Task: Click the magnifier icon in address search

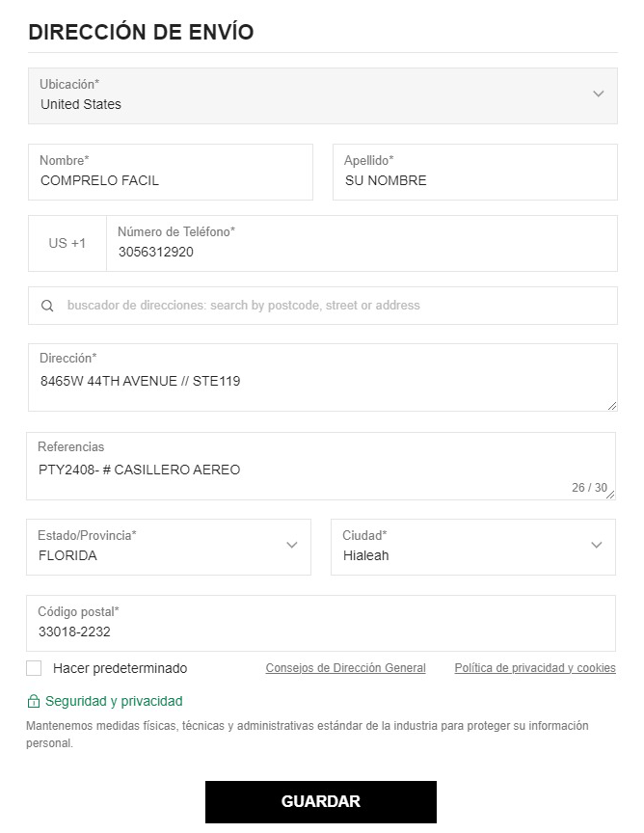Action: (x=47, y=306)
